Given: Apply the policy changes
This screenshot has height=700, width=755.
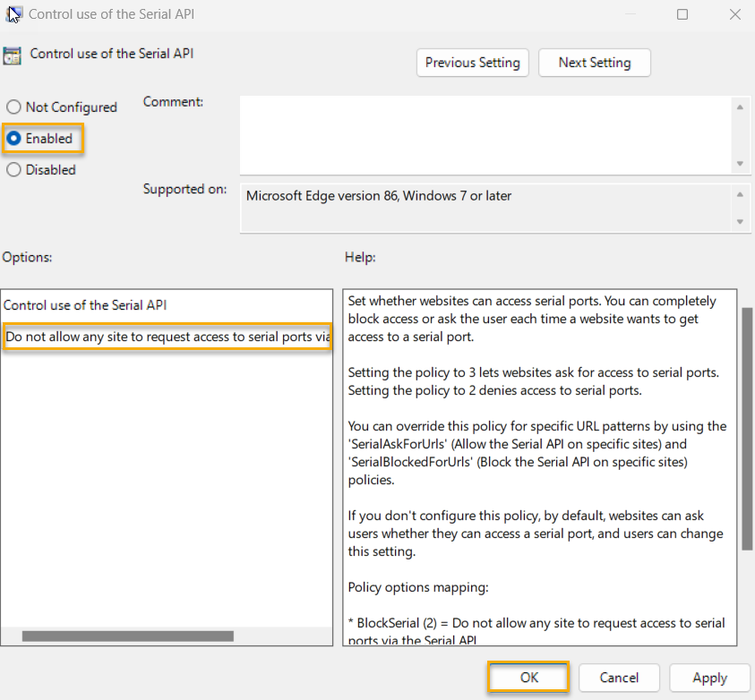Looking at the screenshot, I should pos(709,678).
